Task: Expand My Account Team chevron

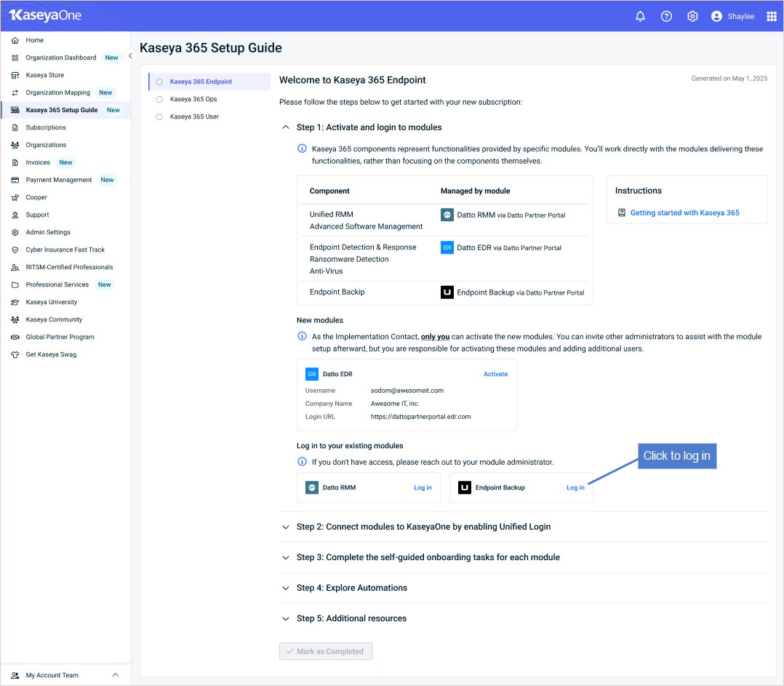Action: 116,675
